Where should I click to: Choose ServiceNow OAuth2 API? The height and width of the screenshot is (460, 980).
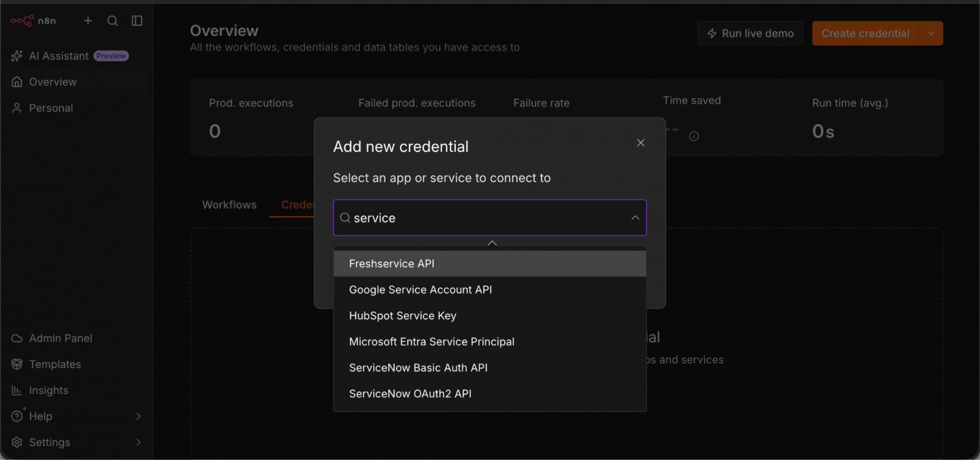point(490,394)
